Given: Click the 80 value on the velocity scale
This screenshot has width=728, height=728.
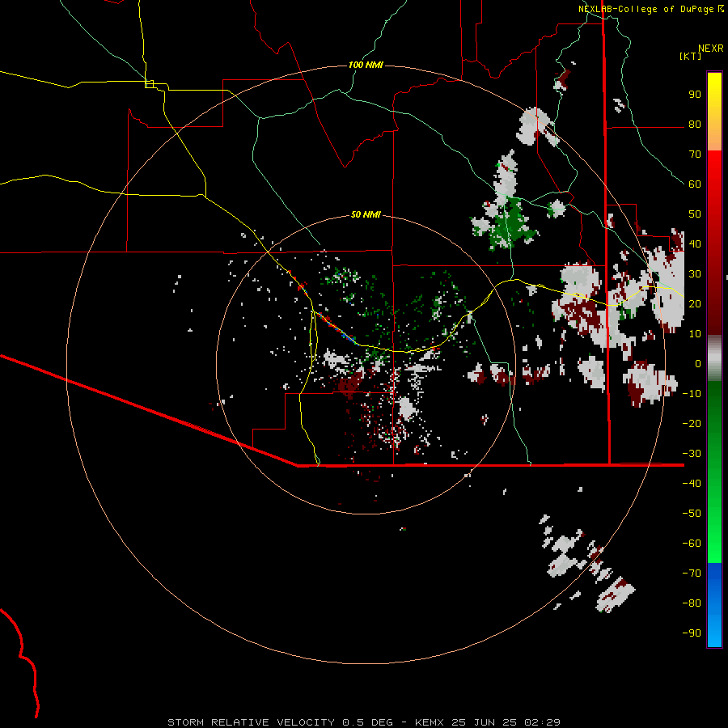Looking at the screenshot, I should click(x=695, y=124).
